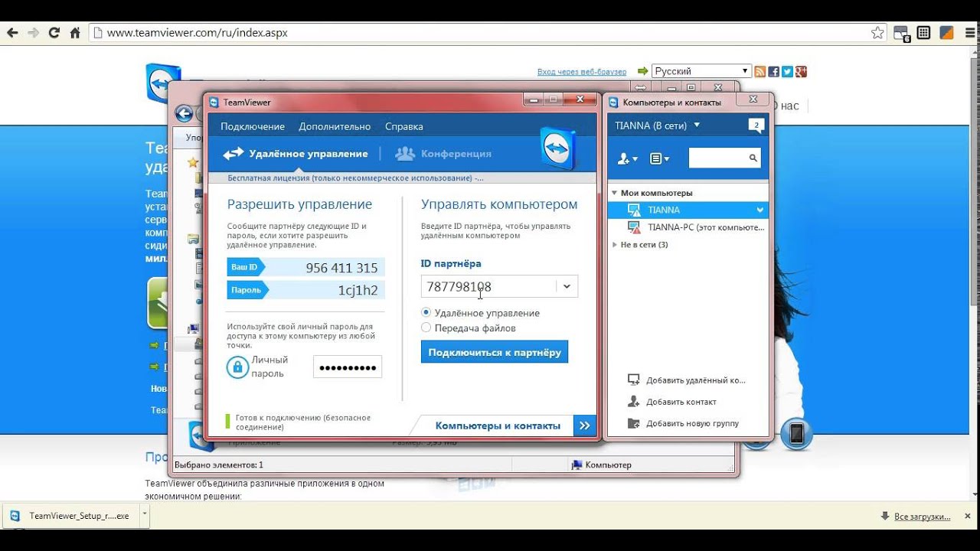Viewport: 980px width, 551px height.
Task: Open the Facebook icon on the website
Action: pyautogui.click(x=774, y=71)
